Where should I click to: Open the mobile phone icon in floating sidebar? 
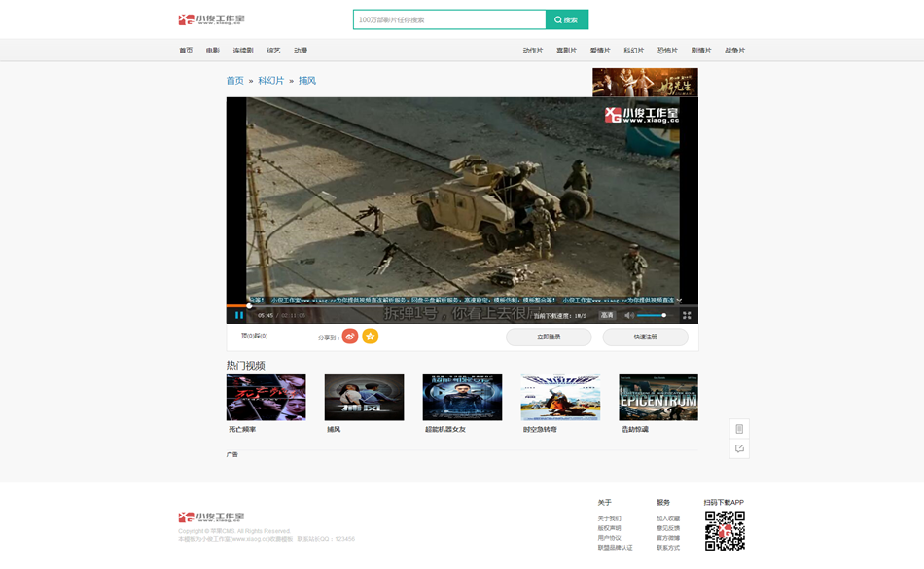click(x=739, y=429)
